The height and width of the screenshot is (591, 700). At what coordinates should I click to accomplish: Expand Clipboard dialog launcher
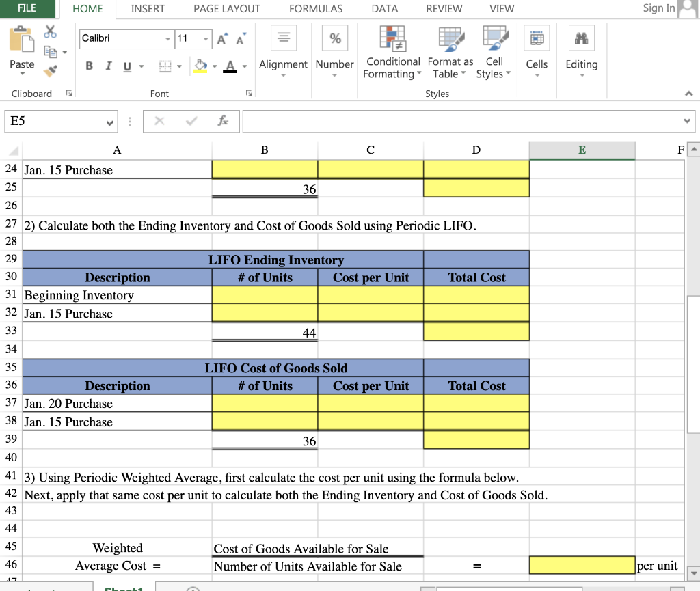[x=69, y=93]
